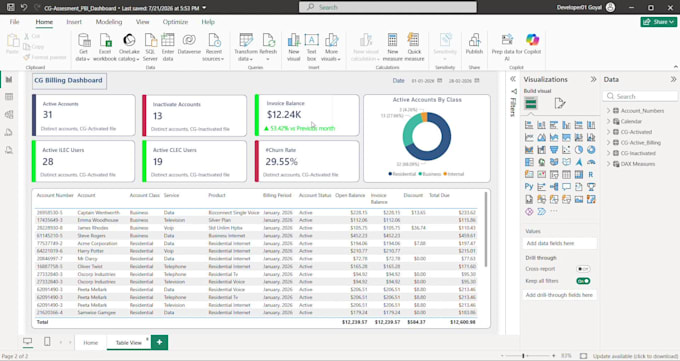Expand the Calendar table
680x361 pixels.
click(x=608, y=121)
